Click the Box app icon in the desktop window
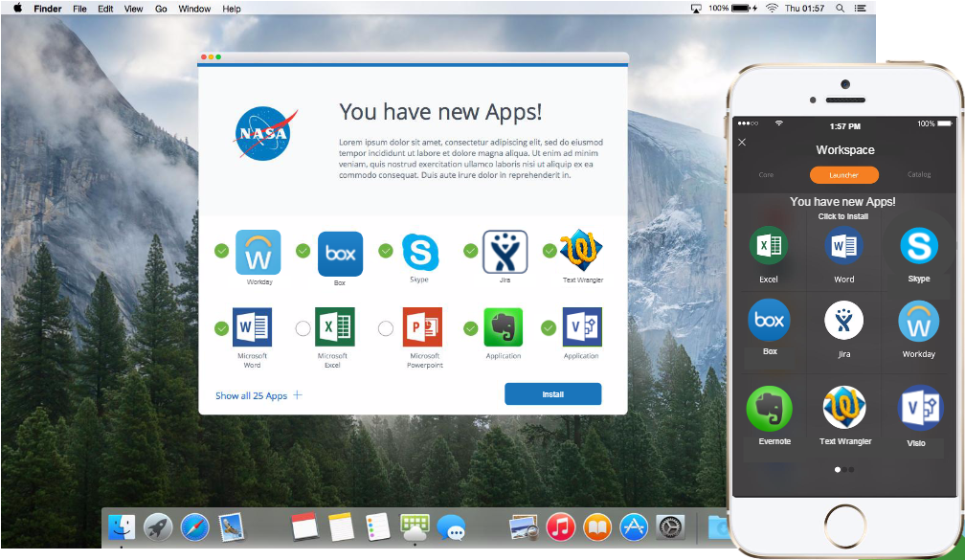The height and width of the screenshot is (560, 965). [341, 254]
